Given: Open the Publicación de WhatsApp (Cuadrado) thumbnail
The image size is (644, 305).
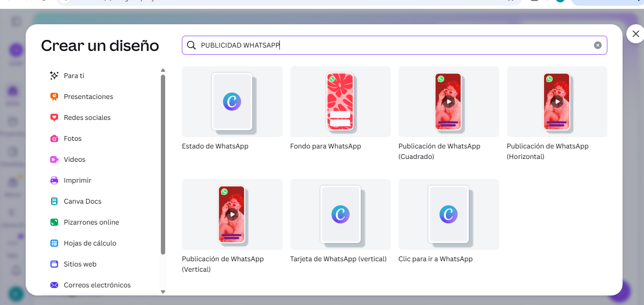Looking at the screenshot, I should 449,102.
